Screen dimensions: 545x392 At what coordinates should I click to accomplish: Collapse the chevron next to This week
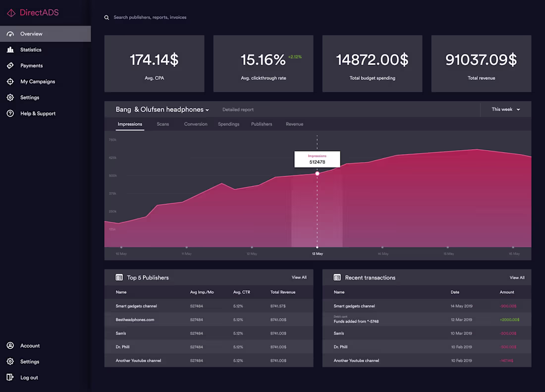(x=518, y=109)
